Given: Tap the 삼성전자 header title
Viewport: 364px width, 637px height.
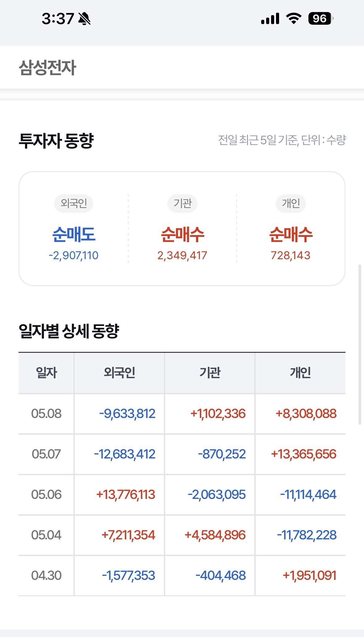Looking at the screenshot, I should (x=47, y=67).
